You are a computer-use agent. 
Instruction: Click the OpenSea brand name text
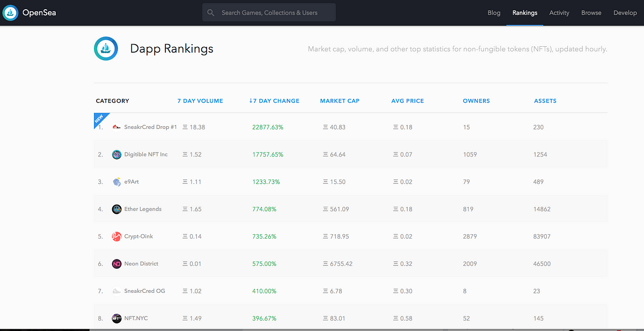(39, 12)
